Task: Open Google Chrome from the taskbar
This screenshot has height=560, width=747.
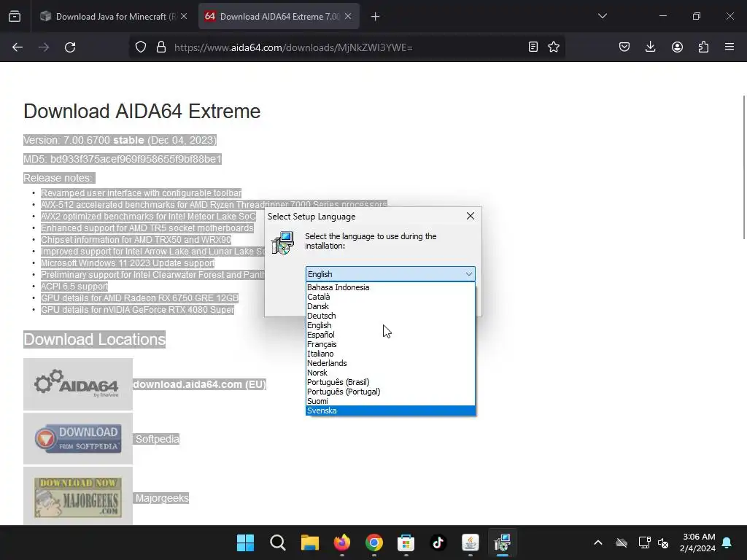Action: point(374,542)
